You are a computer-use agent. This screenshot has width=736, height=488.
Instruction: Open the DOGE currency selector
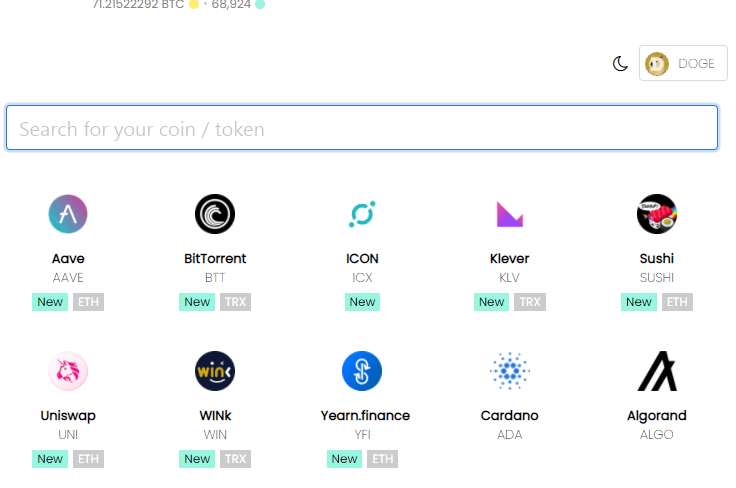tap(683, 64)
